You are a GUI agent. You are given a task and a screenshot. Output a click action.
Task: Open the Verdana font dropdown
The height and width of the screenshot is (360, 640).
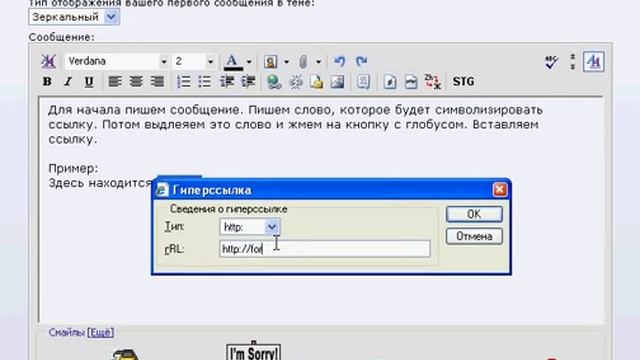[x=164, y=62]
